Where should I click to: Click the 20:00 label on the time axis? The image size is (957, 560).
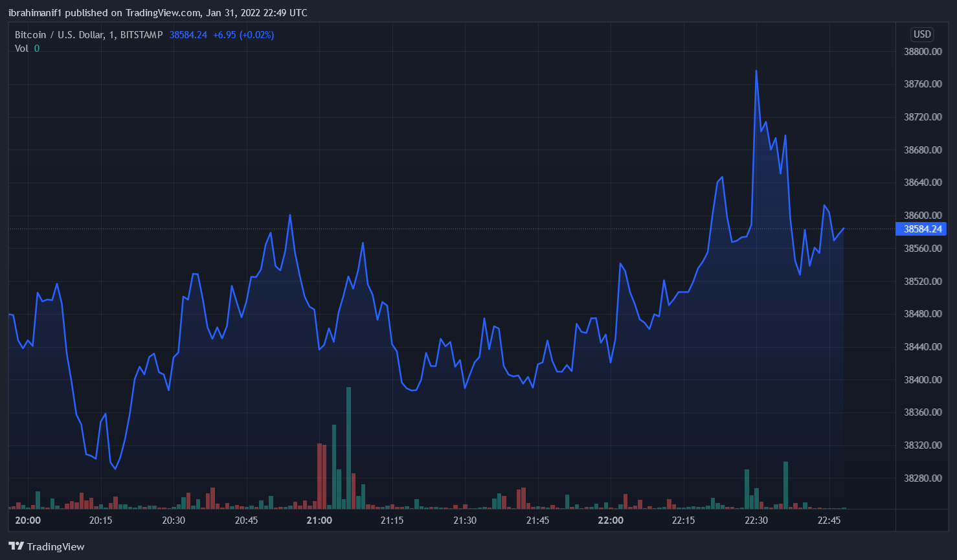point(27,520)
